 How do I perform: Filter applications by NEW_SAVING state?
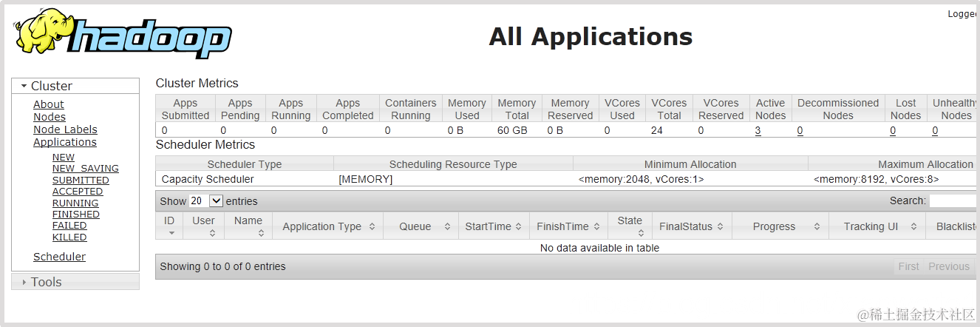click(86, 169)
